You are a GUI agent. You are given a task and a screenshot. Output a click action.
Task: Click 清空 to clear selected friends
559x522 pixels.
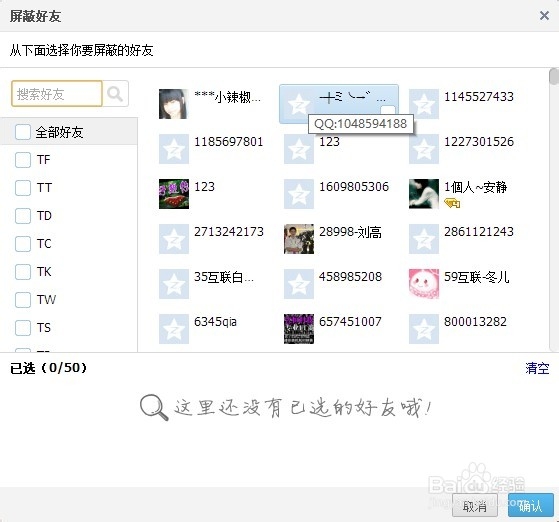click(x=537, y=368)
